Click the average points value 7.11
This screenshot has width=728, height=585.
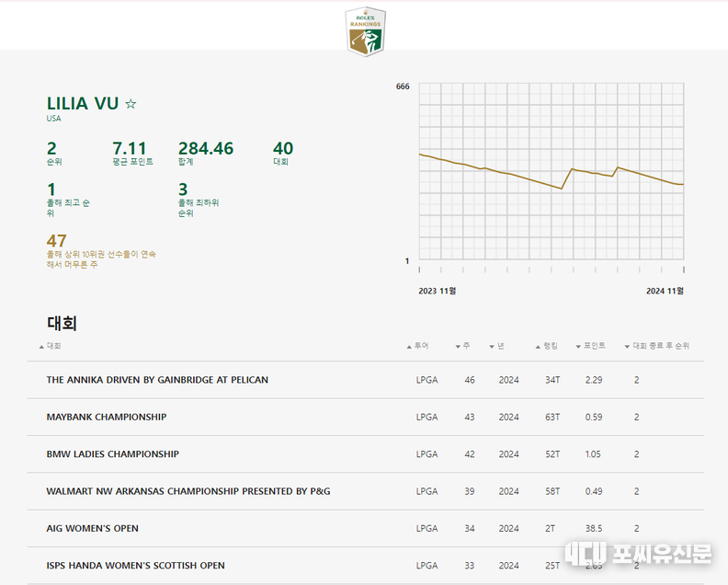coord(129,149)
